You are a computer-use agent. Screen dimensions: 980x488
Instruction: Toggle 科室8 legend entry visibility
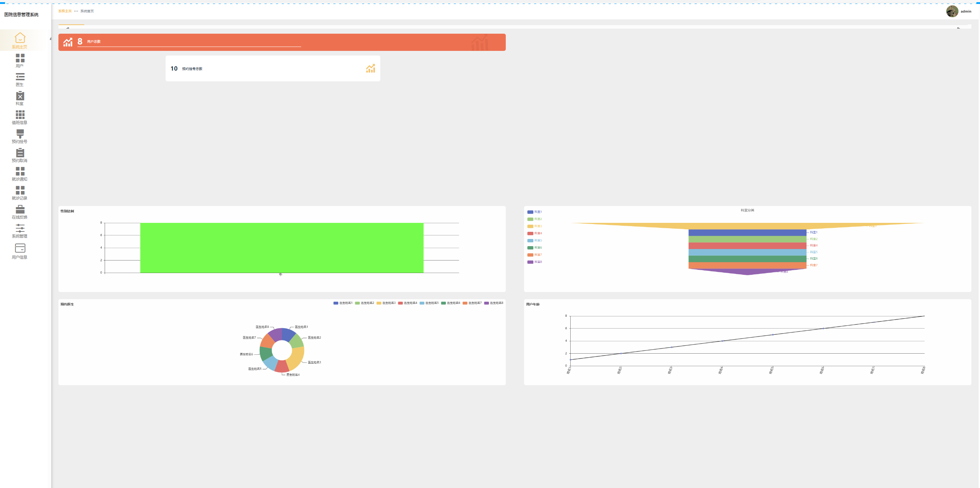click(x=534, y=262)
